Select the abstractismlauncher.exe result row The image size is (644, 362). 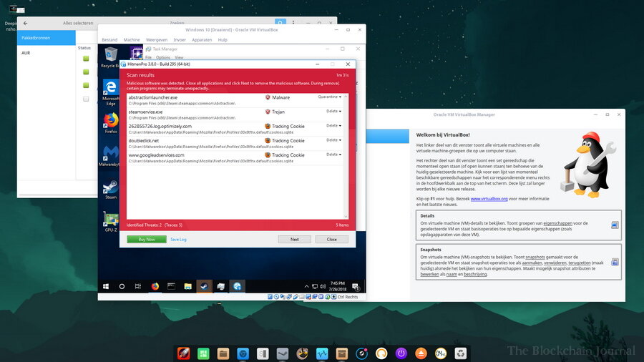[x=235, y=100]
